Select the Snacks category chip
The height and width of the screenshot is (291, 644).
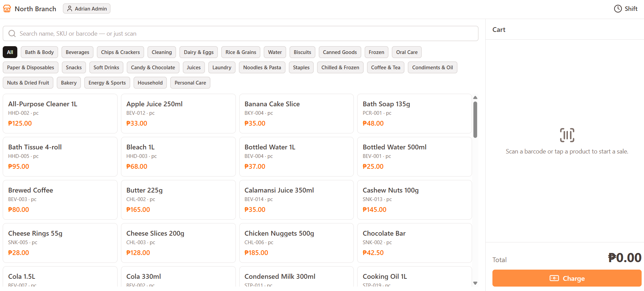74,68
